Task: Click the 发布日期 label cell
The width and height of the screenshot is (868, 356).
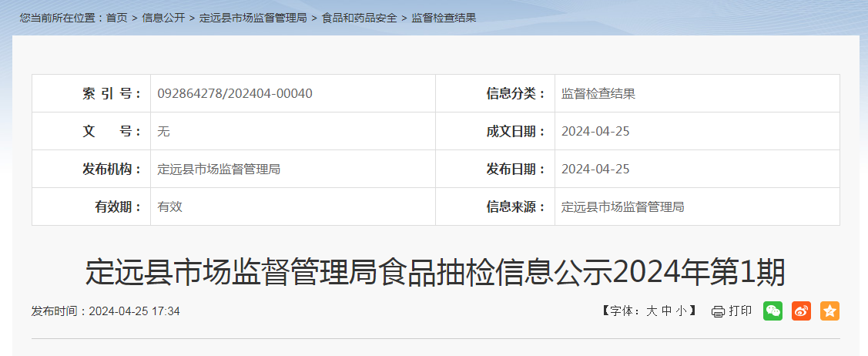Action: pyautogui.click(x=495, y=169)
